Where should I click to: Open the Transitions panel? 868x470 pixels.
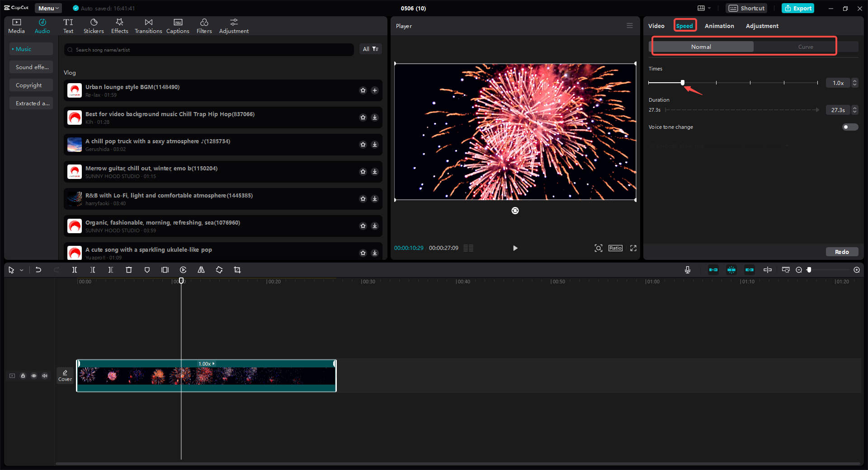tap(148, 26)
